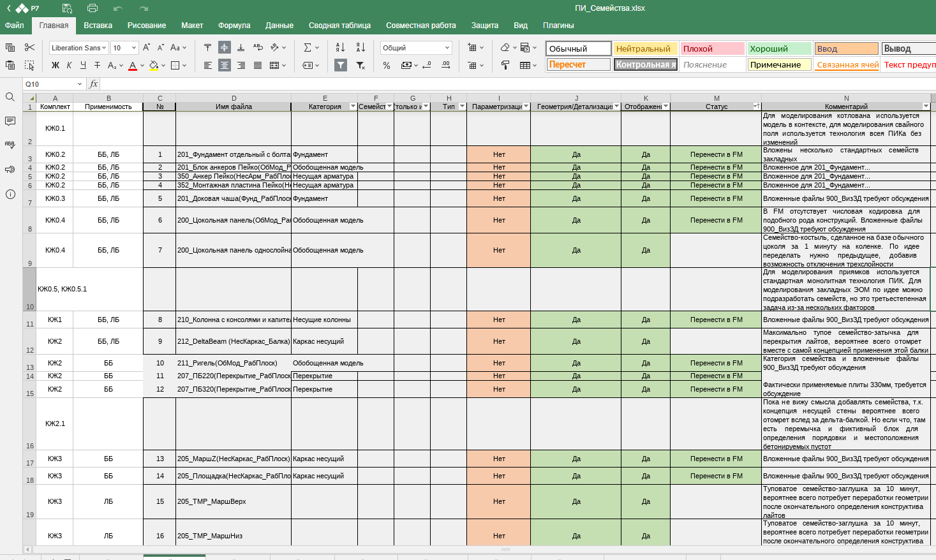Undo the last action

(x=117, y=8)
